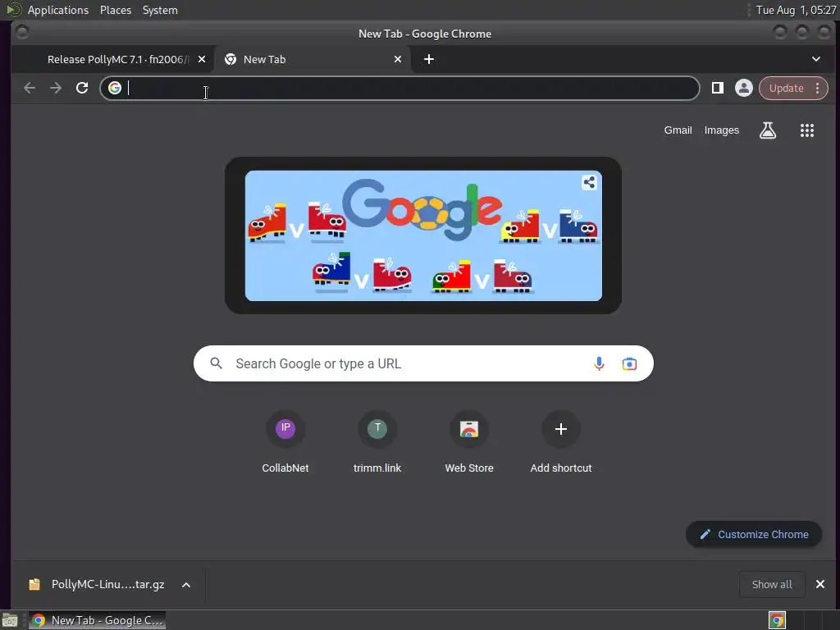Open the Applications menu
Screen dimensions: 840x630
click(58, 10)
